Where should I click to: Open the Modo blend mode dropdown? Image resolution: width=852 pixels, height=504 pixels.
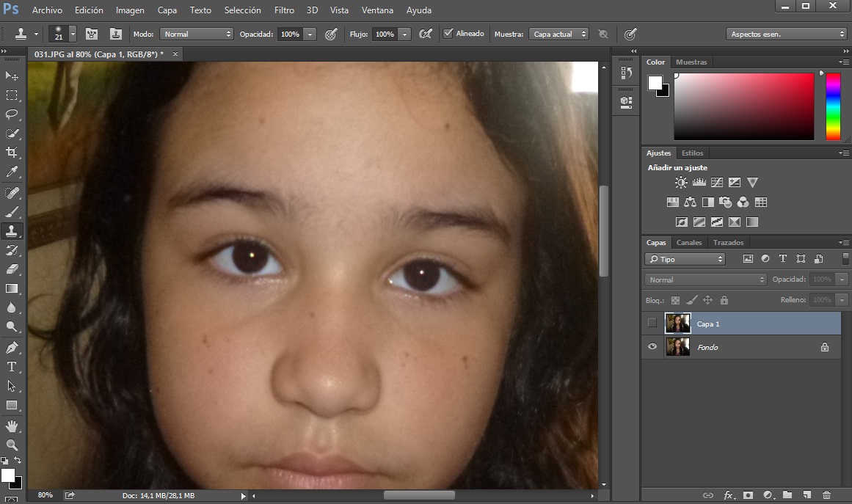(196, 33)
